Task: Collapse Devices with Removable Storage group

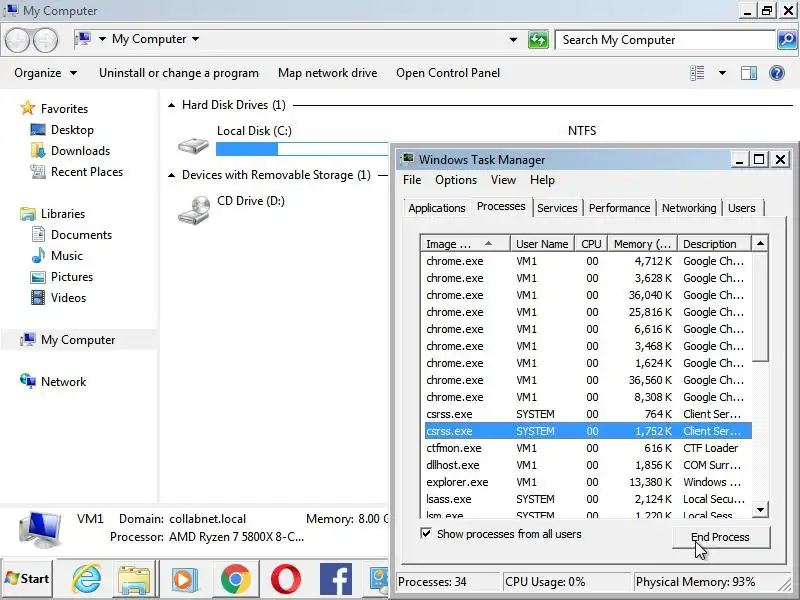Action: pyautogui.click(x=171, y=176)
